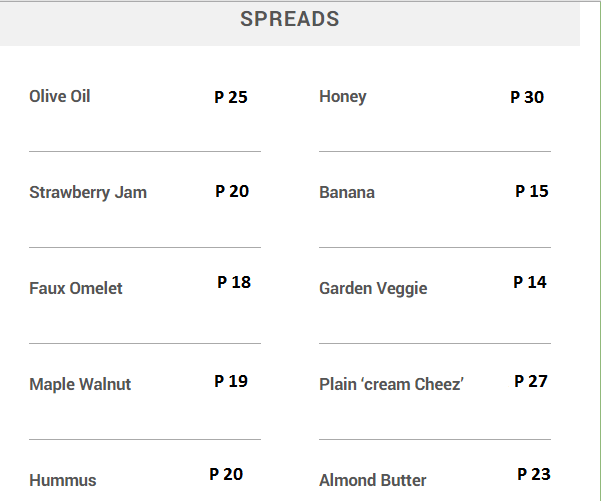The width and height of the screenshot is (601, 501).
Task: Click the P 14 Garden Veggie price
Action: 530,282
